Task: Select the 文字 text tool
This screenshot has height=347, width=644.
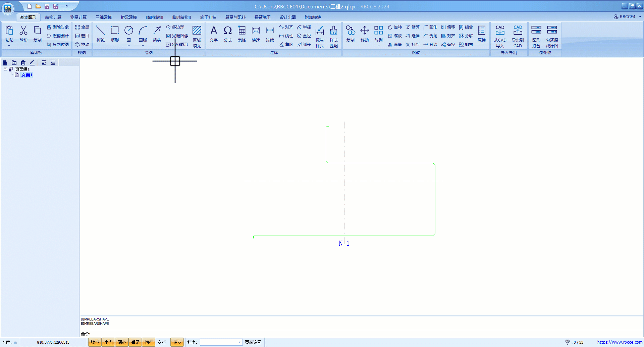Action: (x=214, y=34)
